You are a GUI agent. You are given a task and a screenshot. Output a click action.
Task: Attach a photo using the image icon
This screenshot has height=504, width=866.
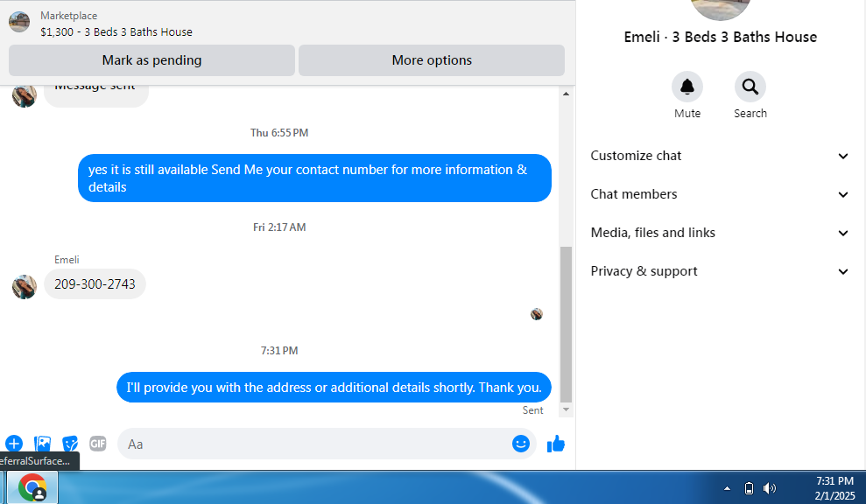[43, 444]
